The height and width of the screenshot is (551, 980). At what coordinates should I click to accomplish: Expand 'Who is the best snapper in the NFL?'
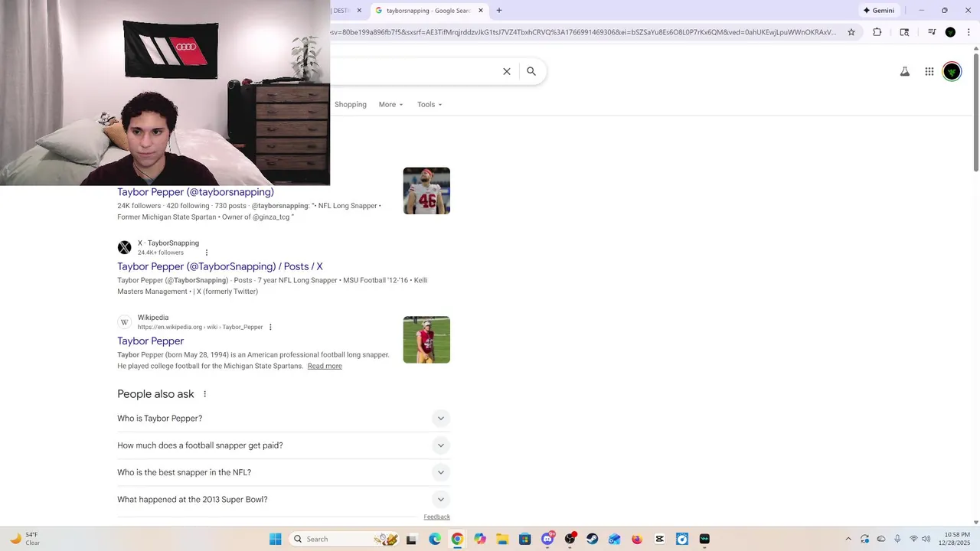click(283, 472)
